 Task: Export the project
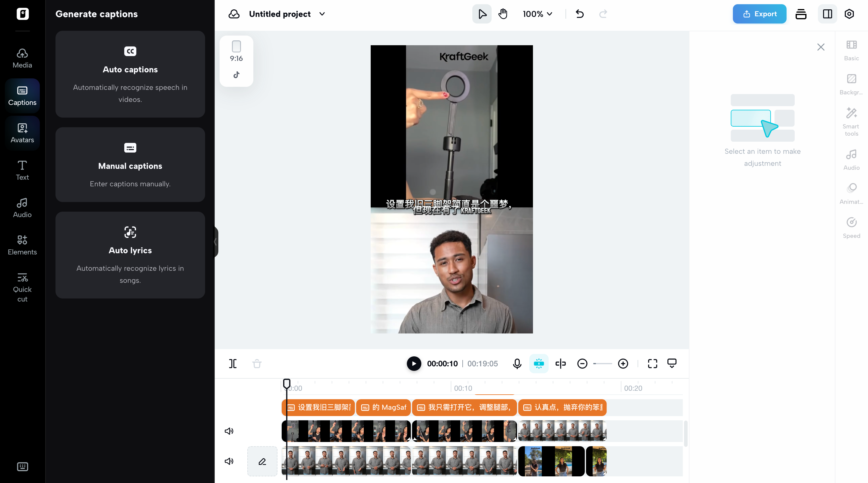759,14
